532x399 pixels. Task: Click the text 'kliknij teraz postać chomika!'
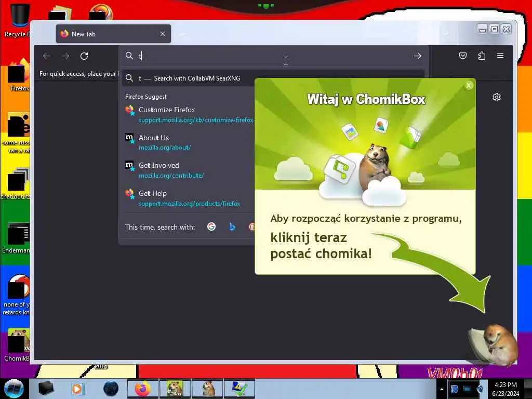(x=321, y=246)
